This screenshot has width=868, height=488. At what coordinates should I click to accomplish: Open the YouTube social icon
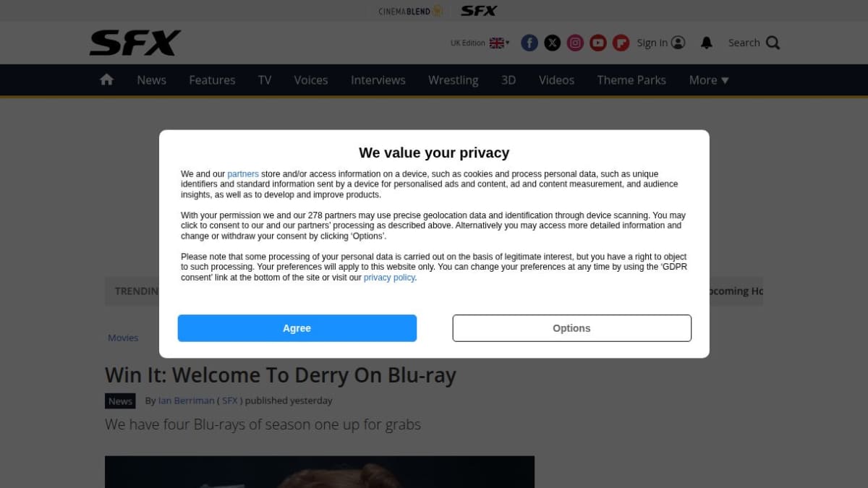pyautogui.click(x=597, y=43)
